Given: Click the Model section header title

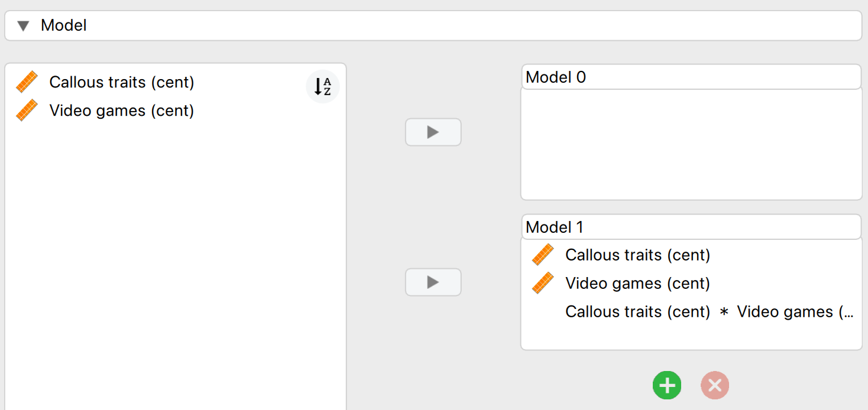Looking at the screenshot, I should (x=64, y=25).
